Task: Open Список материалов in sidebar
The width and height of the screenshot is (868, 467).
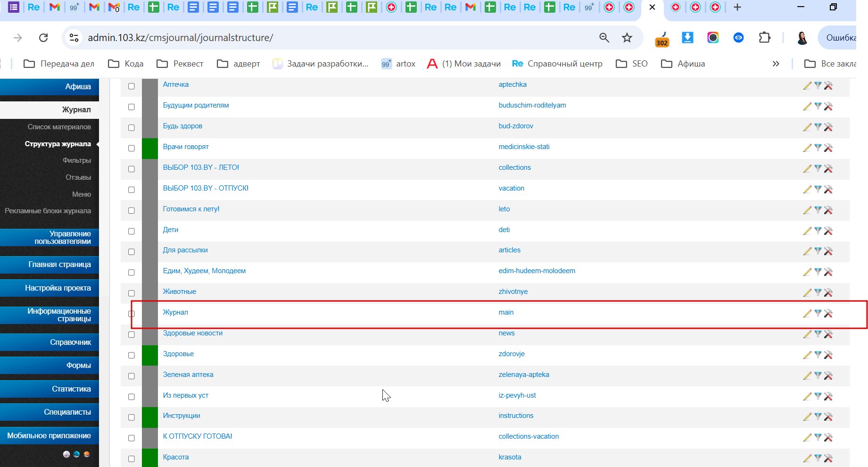Action: click(59, 127)
